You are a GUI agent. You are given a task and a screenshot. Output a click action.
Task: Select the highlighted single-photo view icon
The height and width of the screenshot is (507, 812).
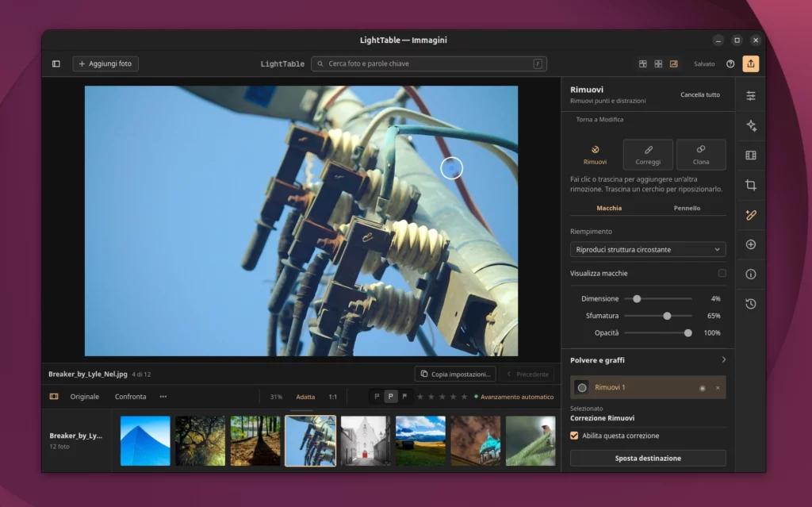tap(674, 63)
